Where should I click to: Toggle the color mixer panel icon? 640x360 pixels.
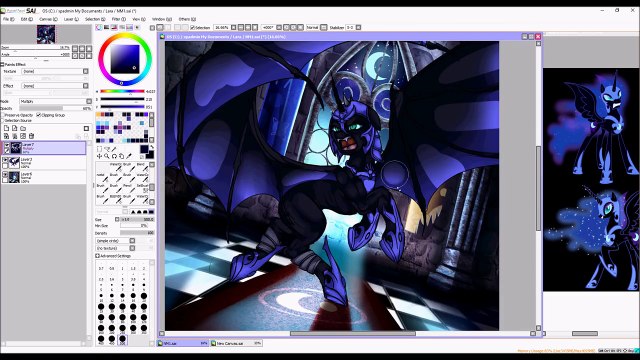[122, 27]
